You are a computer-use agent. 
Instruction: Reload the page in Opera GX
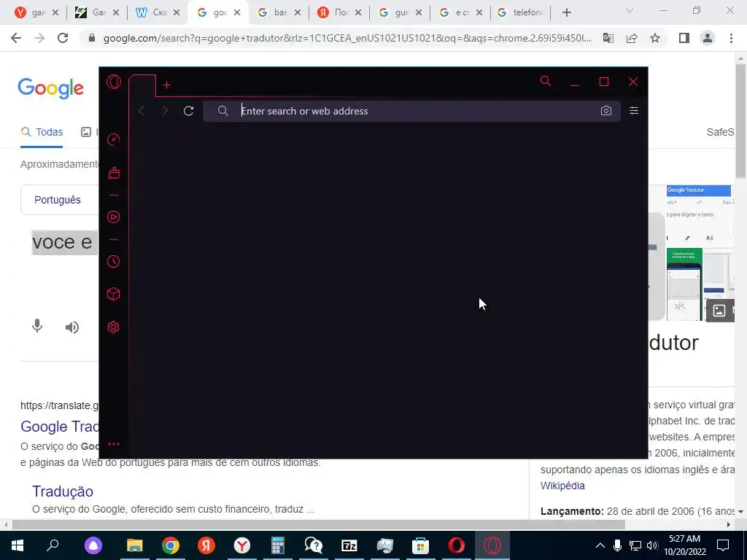tap(189, 111)
